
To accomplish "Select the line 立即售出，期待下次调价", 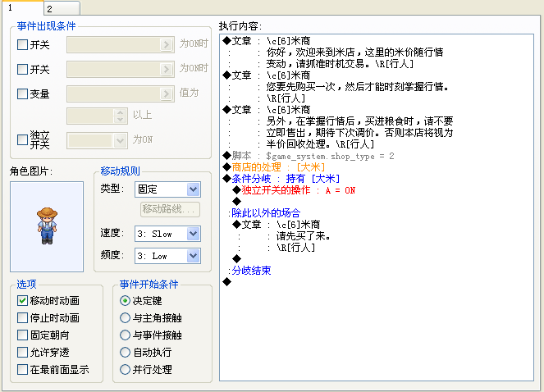I will pos(359,133).
